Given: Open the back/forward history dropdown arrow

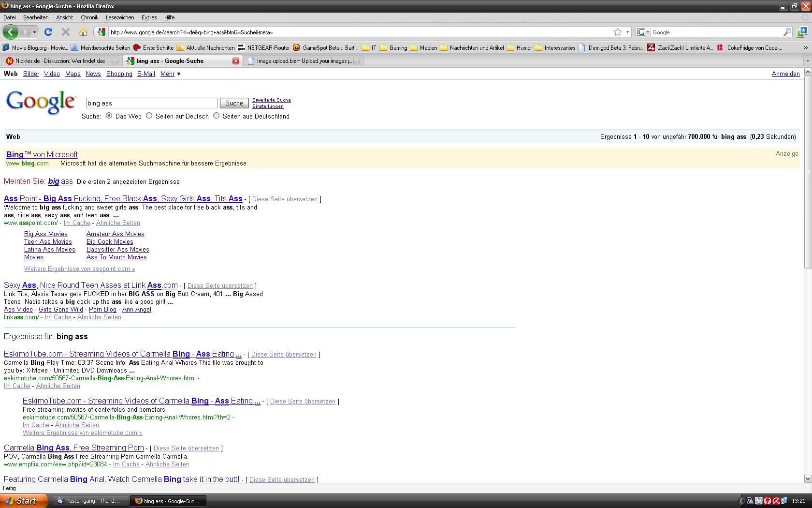Looking at the screenshot, I should (35, 32).
